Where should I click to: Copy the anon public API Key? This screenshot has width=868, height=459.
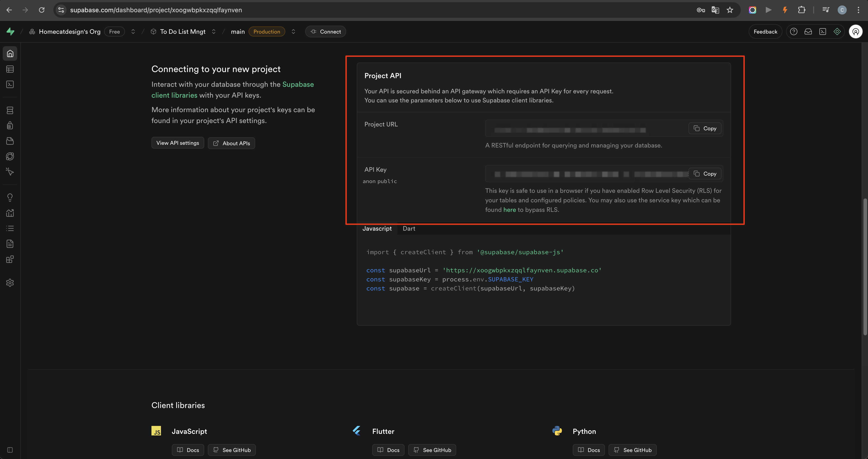(x=705, y=174)
